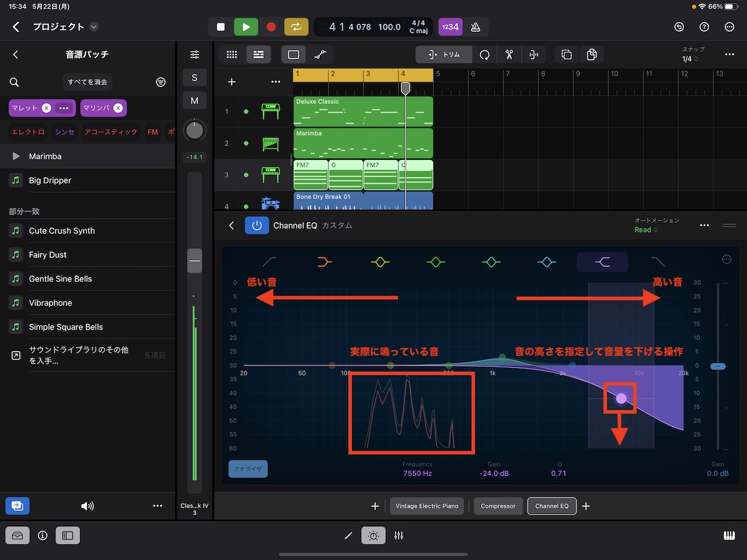Click the pan knob on the channel strip
The height and width of the screenshot is (560, 747).
point(194,130)
